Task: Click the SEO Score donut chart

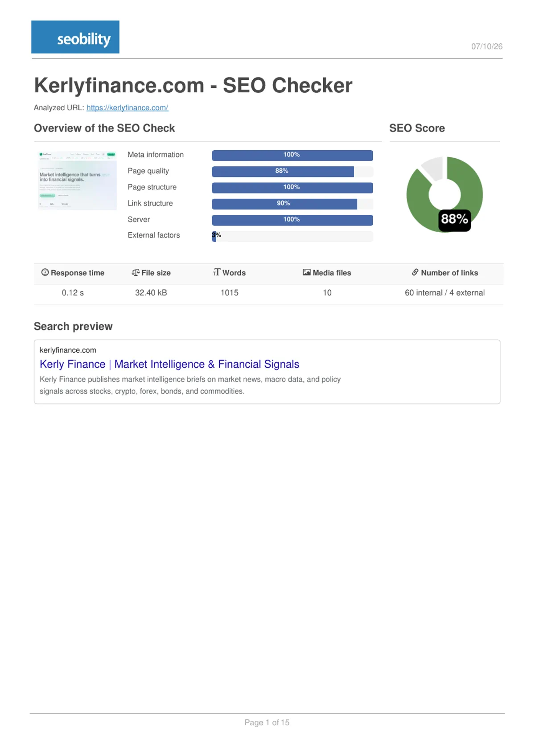Action: 444,194
